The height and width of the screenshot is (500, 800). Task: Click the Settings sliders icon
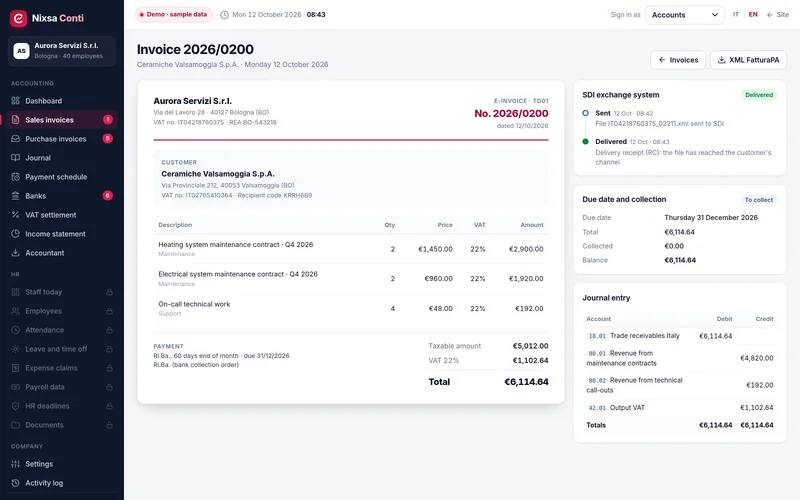pyautogui.click(x=15, y=464)
